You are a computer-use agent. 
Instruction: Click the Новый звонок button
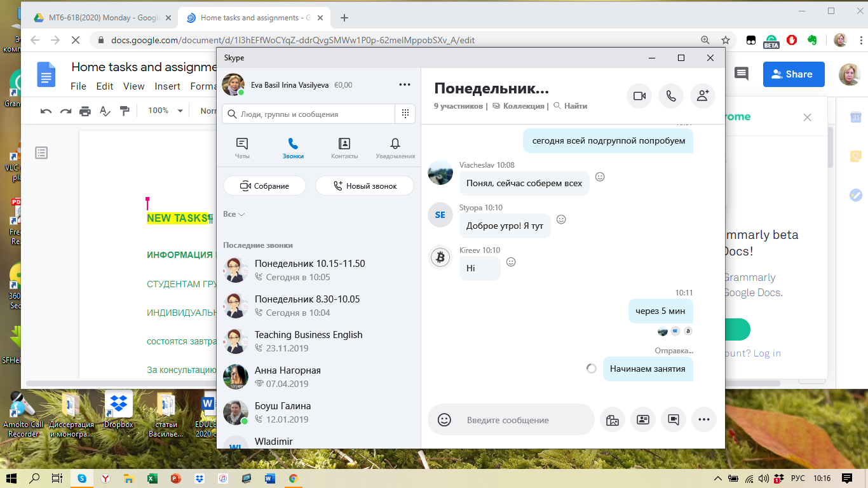365,186
